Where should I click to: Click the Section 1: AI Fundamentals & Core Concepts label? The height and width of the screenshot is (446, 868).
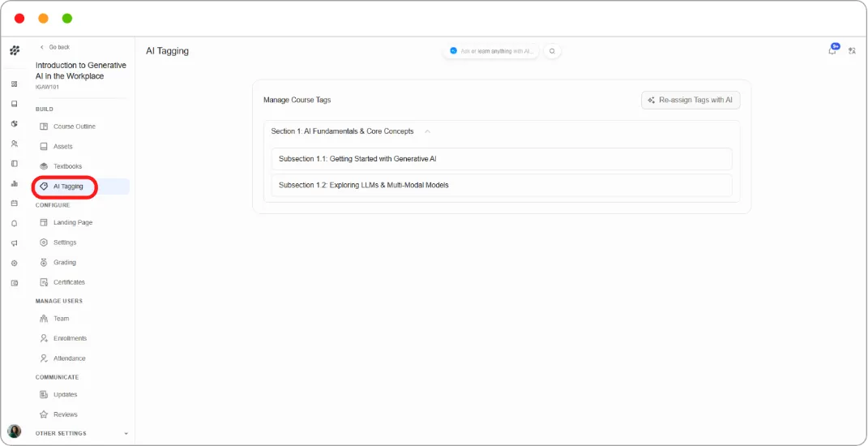click(342, 131)
